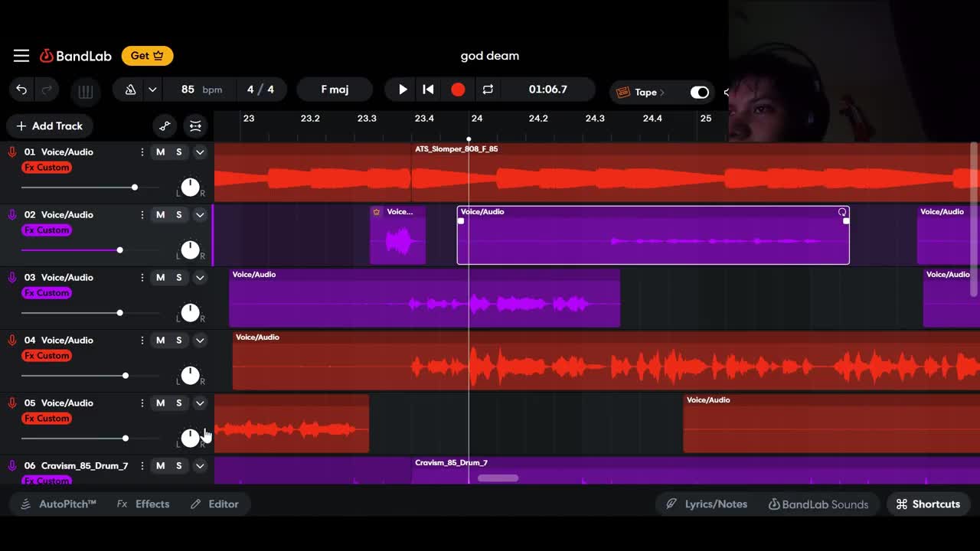Screen dimensions: 980x551
Task: Open the Shortcuts panel
Action: coord(928,504)
